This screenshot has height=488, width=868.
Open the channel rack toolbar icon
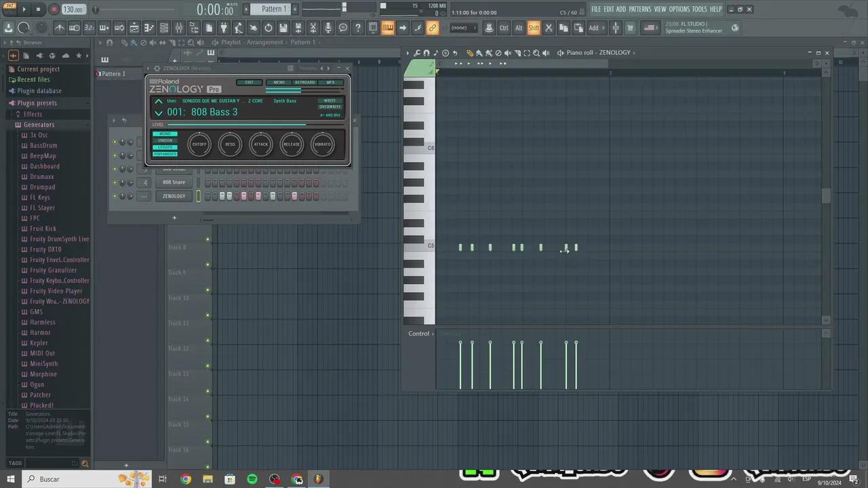[164, 28]
